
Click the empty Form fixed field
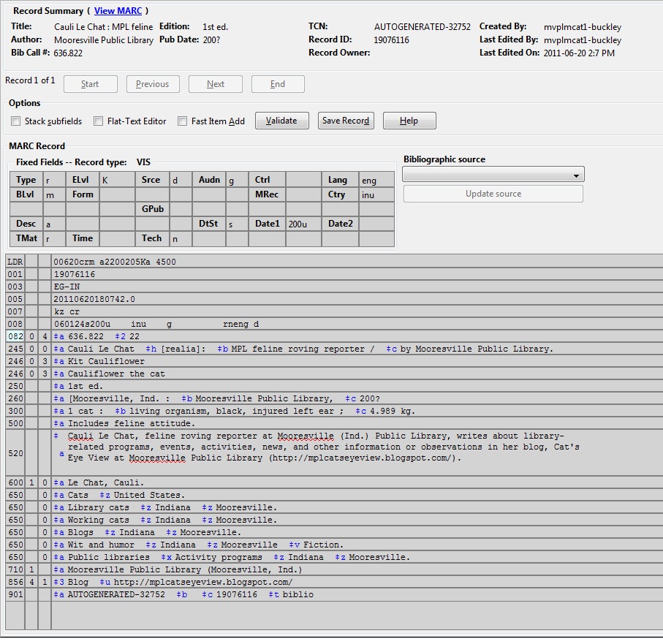coord(118,194)
